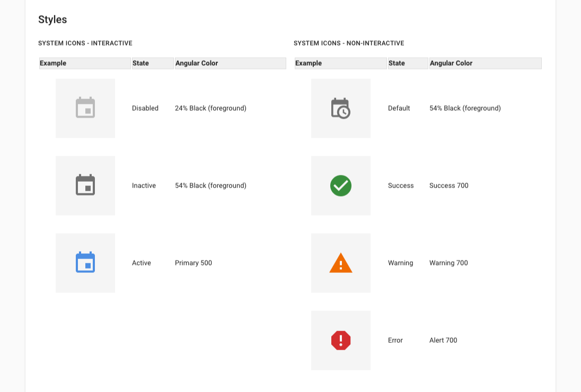
Task: Select the green Success checkmark icon
Action: (340, 185)
